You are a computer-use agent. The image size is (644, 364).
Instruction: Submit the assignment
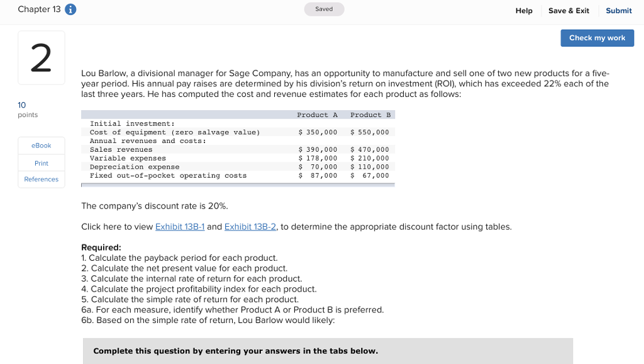tap(619, 11)
